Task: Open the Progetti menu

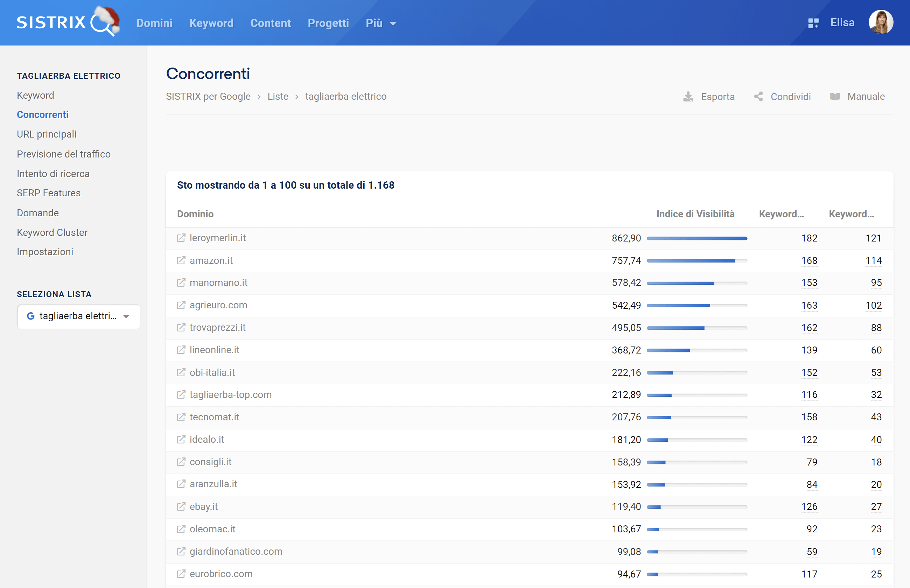Action: click(x=328, y=23)
